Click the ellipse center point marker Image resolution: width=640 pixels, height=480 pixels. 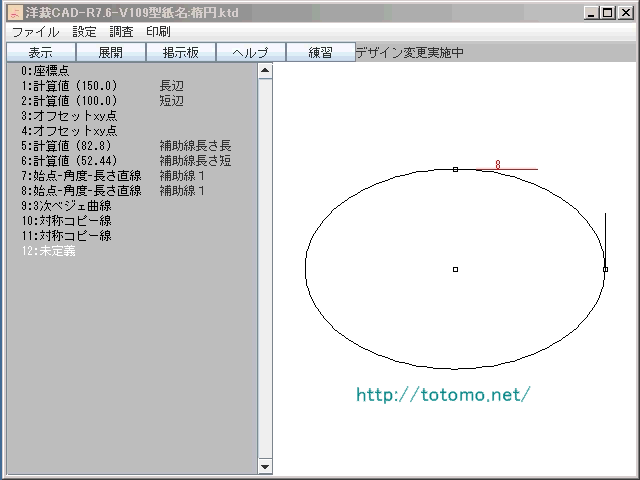[x=456, y=269]
